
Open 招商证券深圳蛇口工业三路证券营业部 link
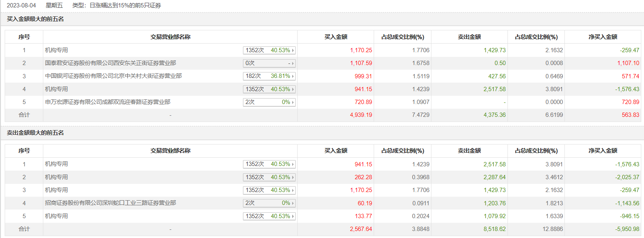tap(110, 203)
